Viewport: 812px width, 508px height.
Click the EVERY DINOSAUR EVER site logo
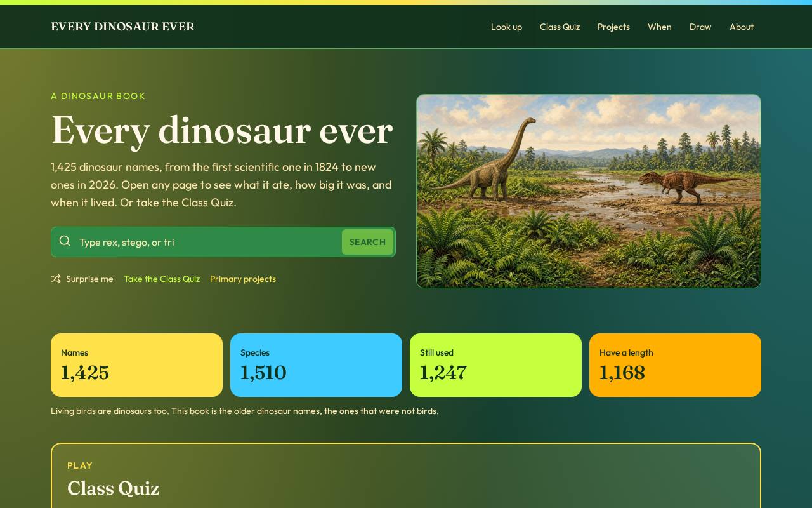point(122,27)
